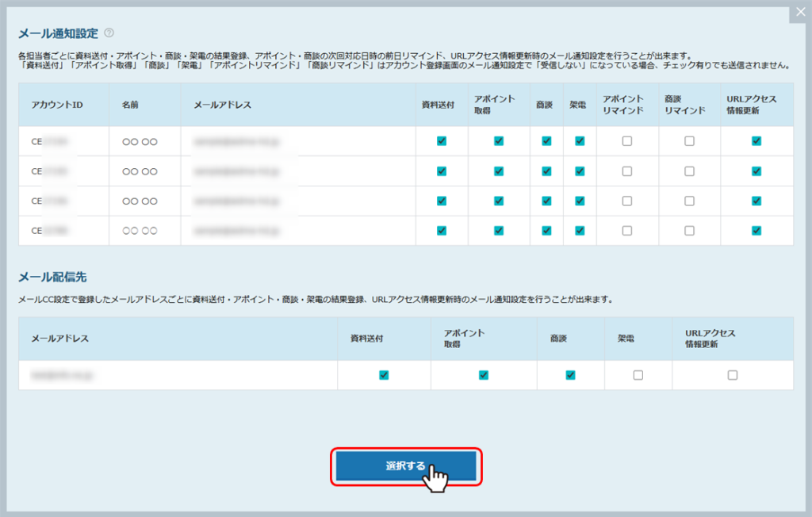This screenshot has width=812, height=517.
Task: Click the help icon beside メール通知設定
Action: [x=109, y=33]
